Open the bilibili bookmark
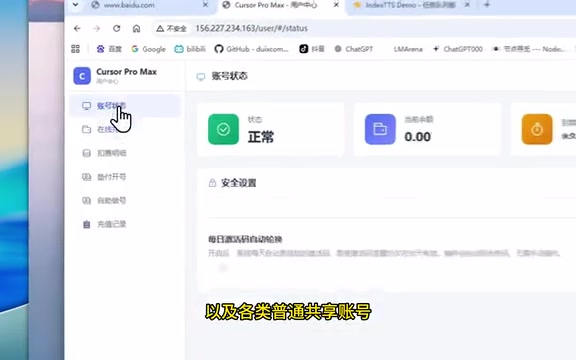 pos(190,49)
